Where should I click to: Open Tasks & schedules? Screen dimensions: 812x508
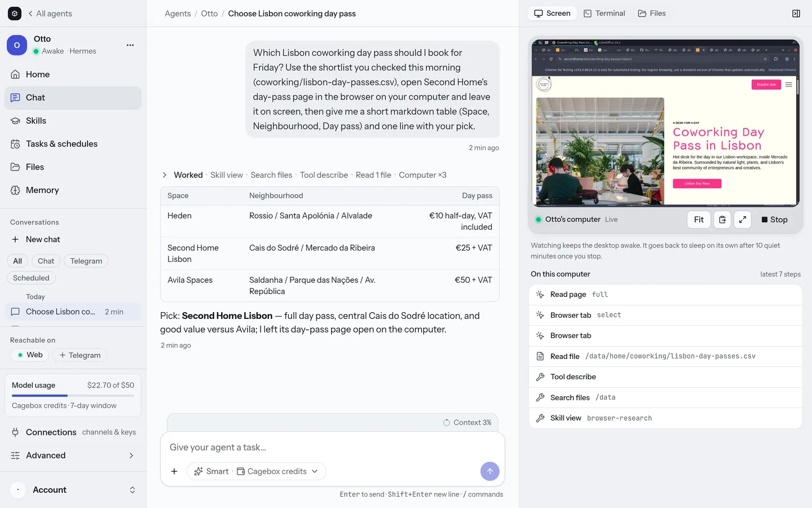pyautogui.click(x=73, y=144)
